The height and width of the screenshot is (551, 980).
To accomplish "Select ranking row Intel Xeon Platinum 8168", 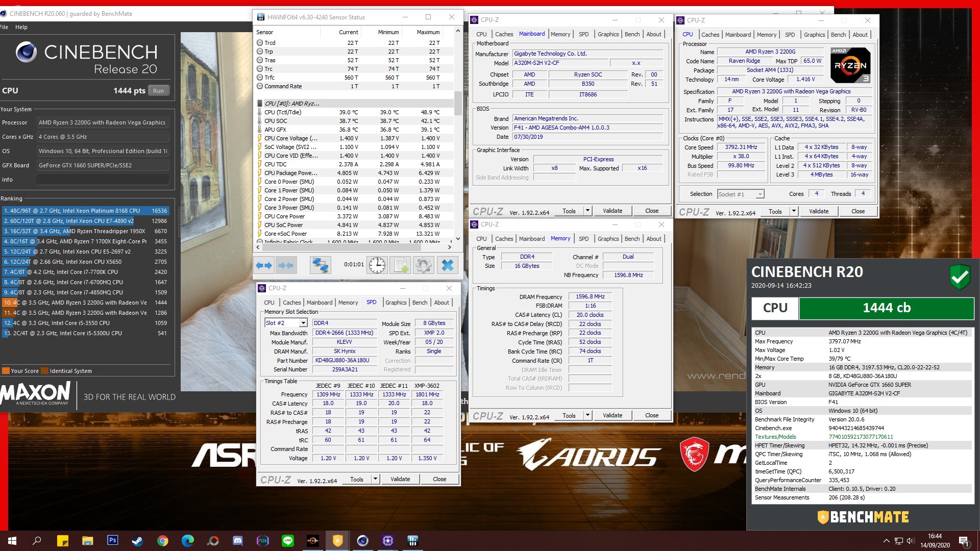I will point(86,211).
